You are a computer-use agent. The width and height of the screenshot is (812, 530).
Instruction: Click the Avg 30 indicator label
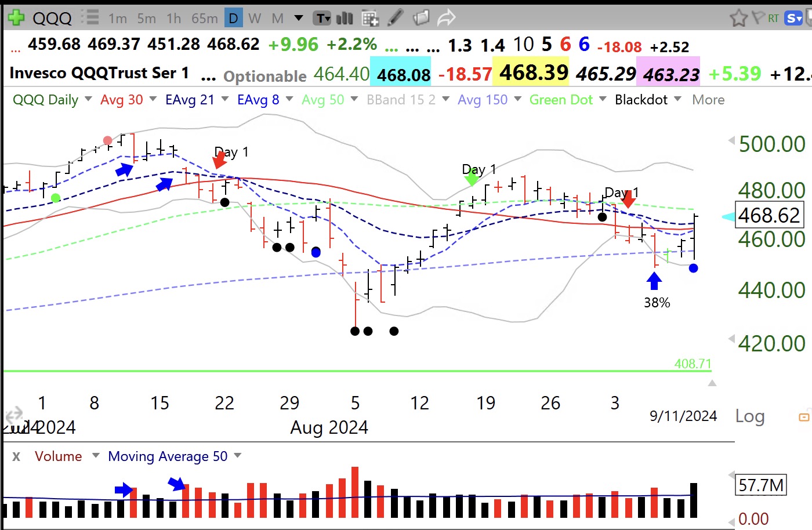tap(122, 100)
